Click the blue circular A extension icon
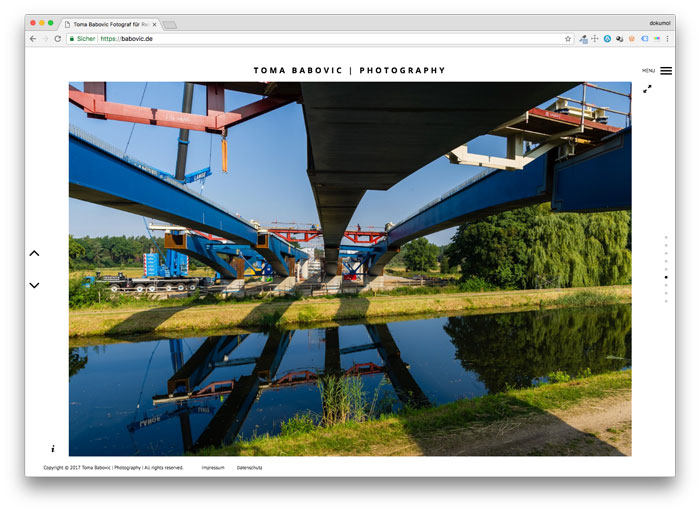Screen dimensions: 700x512 click(607, 39)
